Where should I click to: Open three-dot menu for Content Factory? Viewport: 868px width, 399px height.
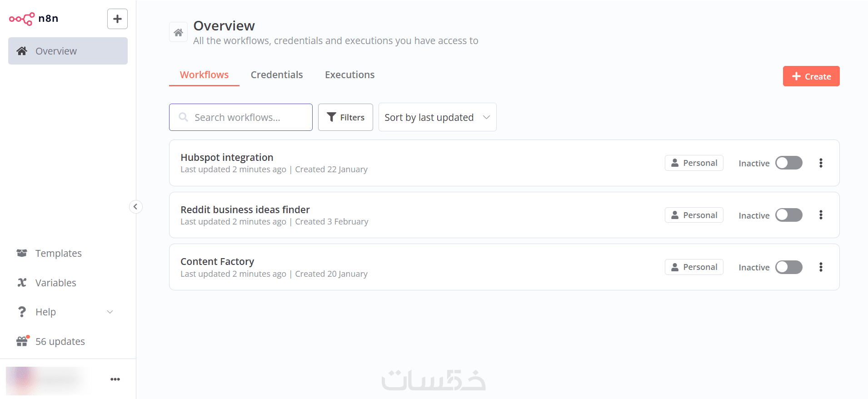[x=821, y=267]
